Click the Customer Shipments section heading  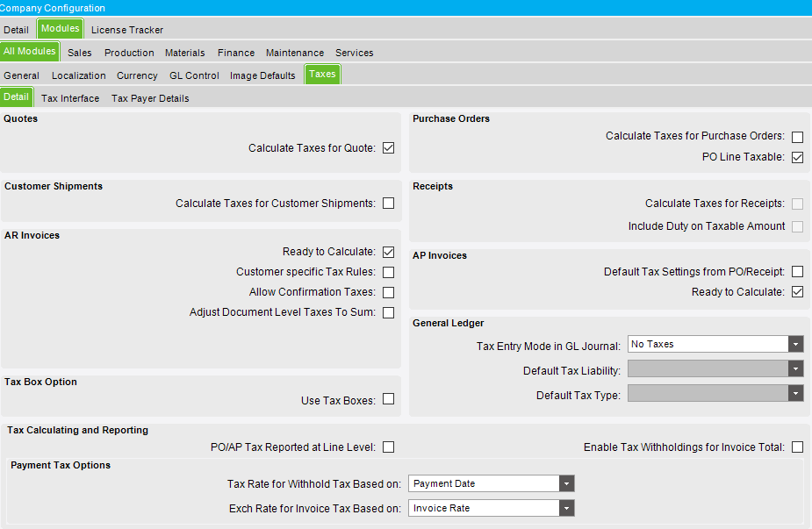[54, 186]
